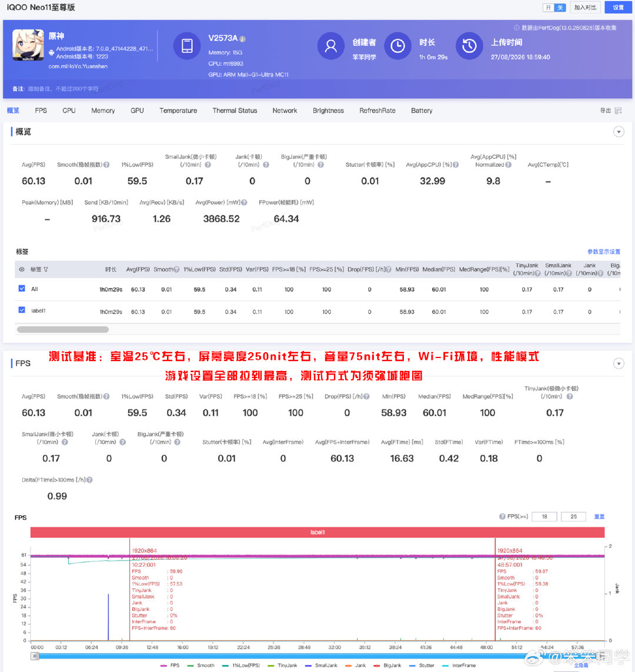Click chart range slider left handle
This screenshot has height=672, width=635.
[x=35, y=656]
